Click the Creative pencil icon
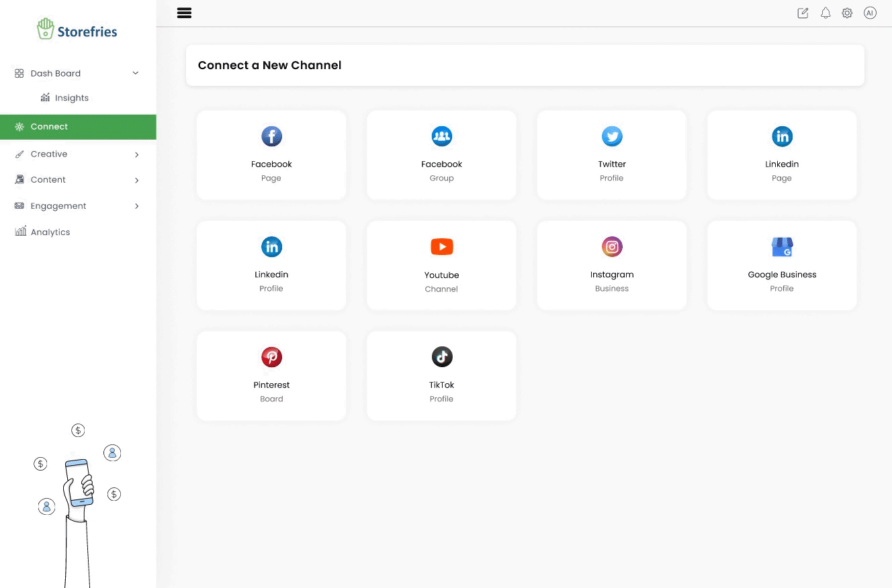Screen dimensions: 892x588 [x=19, y=154]
